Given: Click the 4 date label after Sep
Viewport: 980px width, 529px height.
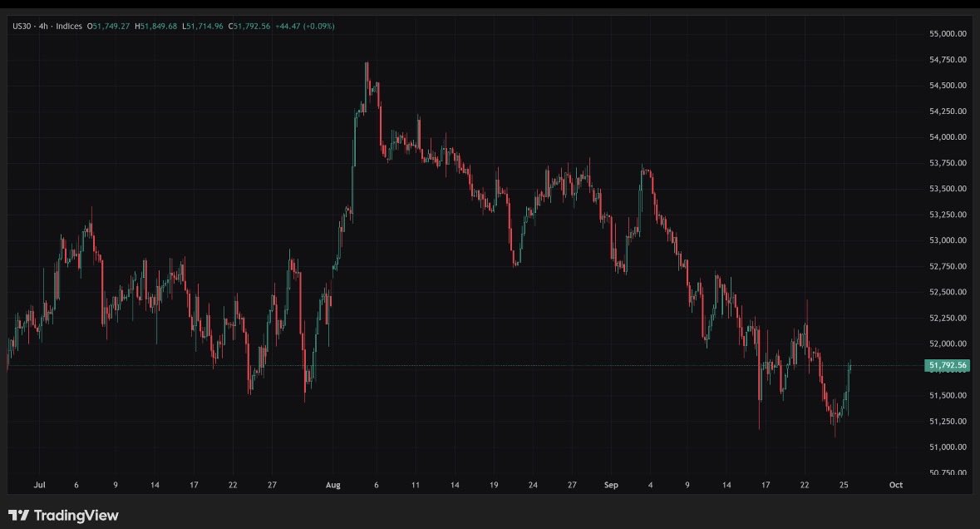Looking at the screenshot, I should coord(651,485).
